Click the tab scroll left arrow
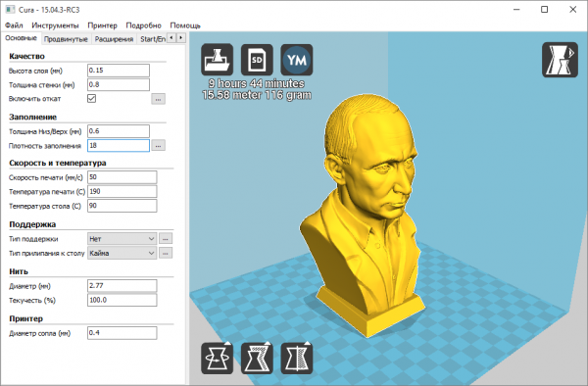588x386 pixels. coord(171,38)
